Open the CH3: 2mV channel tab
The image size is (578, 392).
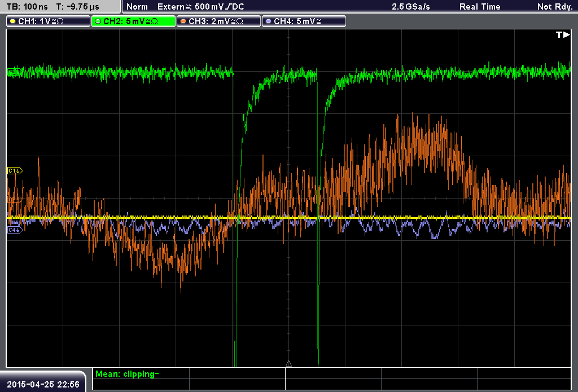(x=218, y=21)
